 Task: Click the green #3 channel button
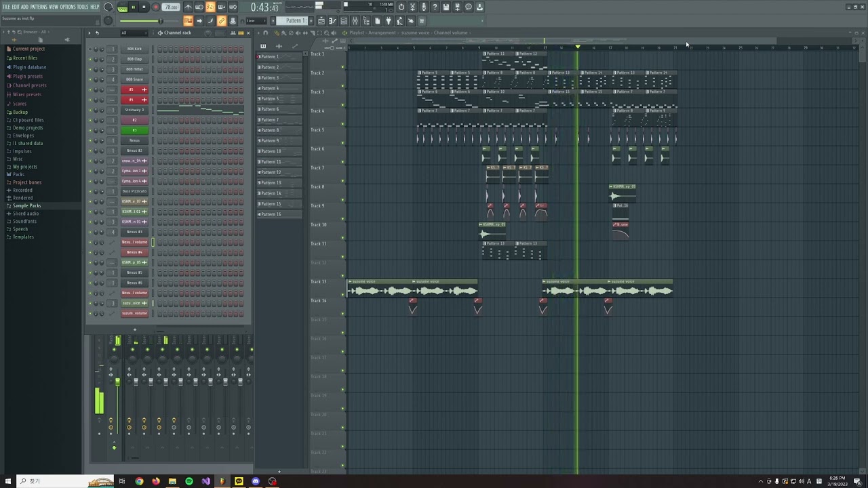click(134, 130)
